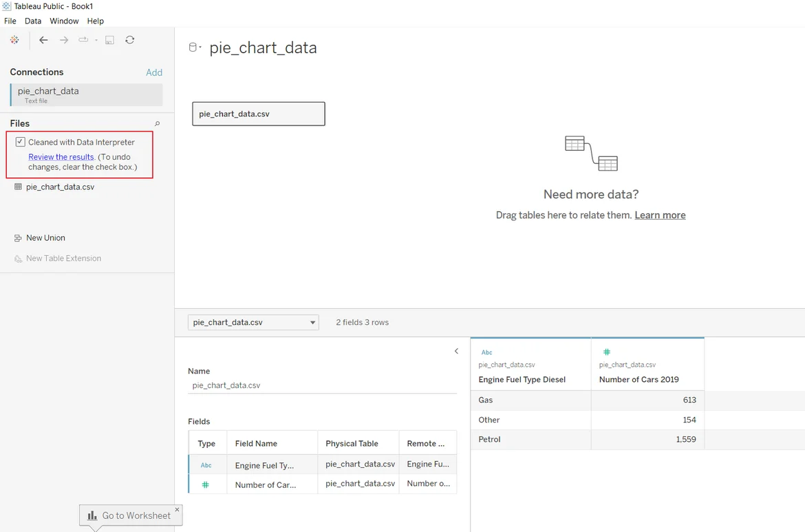
Task: Select pie_chart_data.csv table on canvas
Action: pos(258,114)
